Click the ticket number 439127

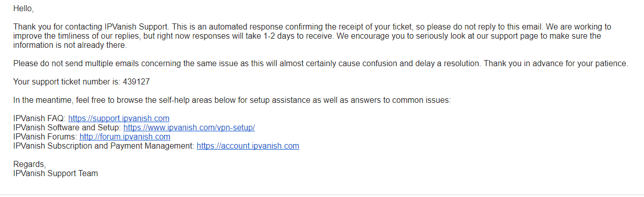coord(136,81)
